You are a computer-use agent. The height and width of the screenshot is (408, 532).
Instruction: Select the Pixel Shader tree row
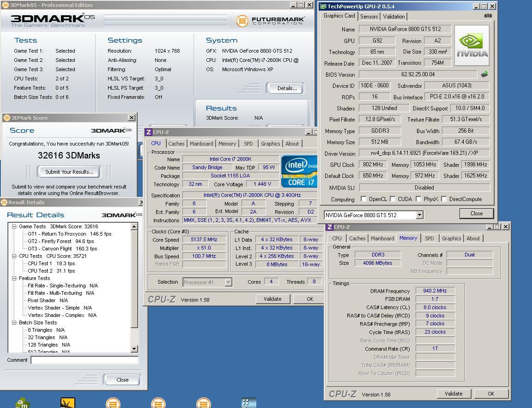(48, 300)
